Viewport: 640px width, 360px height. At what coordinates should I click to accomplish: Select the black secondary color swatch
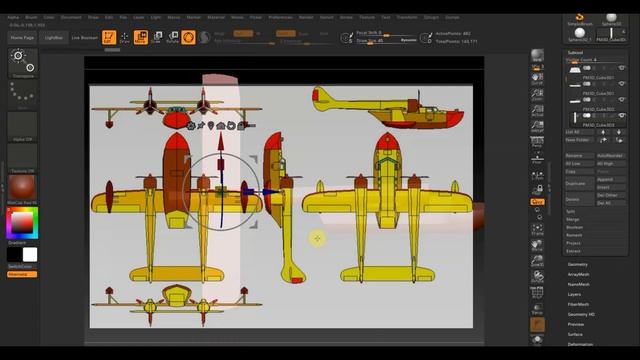(14, 254)
